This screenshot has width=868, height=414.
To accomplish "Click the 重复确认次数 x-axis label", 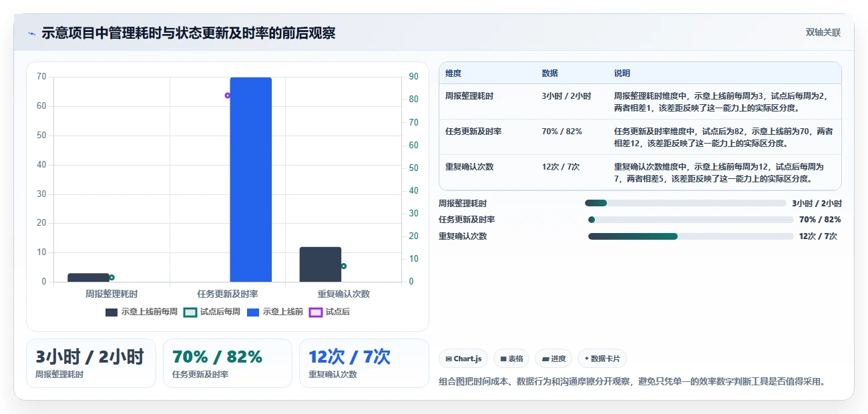I will pyautogui.click(x=344, y=294).
